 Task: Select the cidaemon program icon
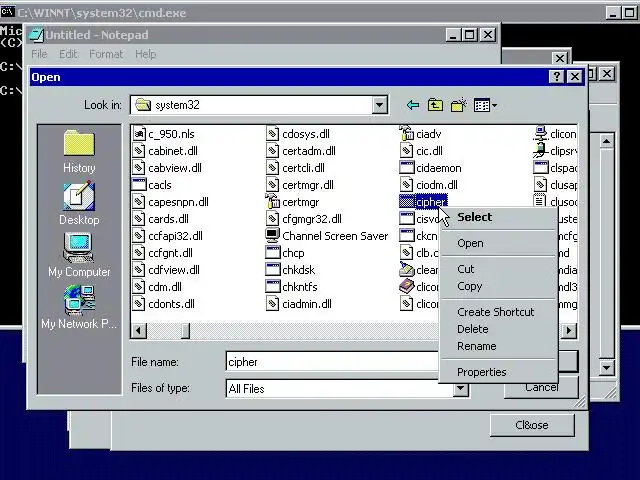tap(407, 168)
